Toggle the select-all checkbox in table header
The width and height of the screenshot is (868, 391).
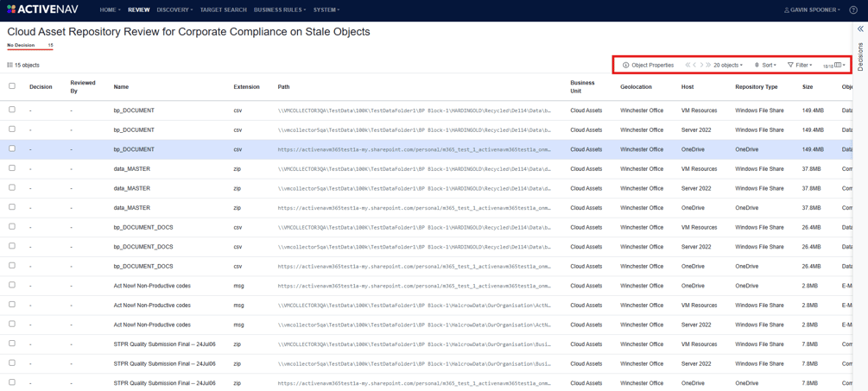point(12,86)
